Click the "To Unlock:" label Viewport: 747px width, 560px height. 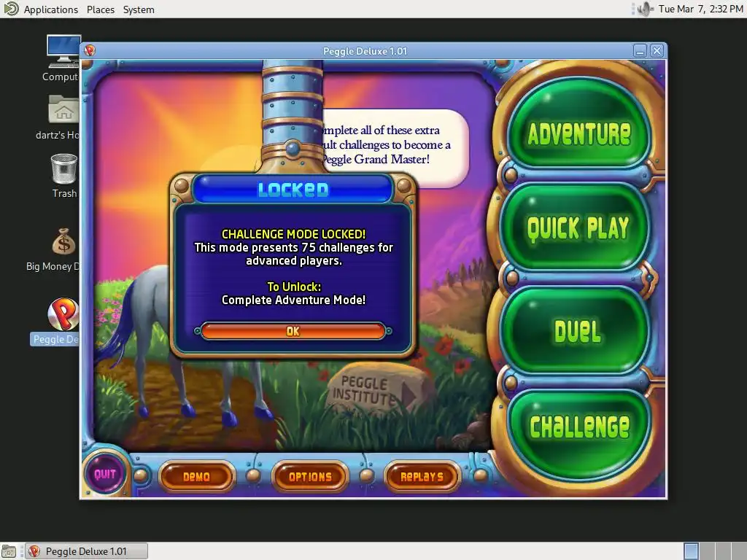click(294, 287)
